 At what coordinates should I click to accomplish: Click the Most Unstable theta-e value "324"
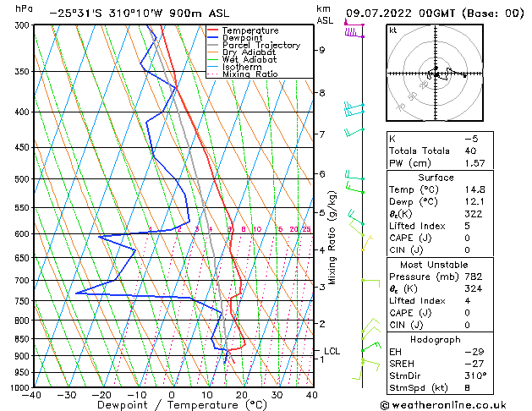coord(474,288)
